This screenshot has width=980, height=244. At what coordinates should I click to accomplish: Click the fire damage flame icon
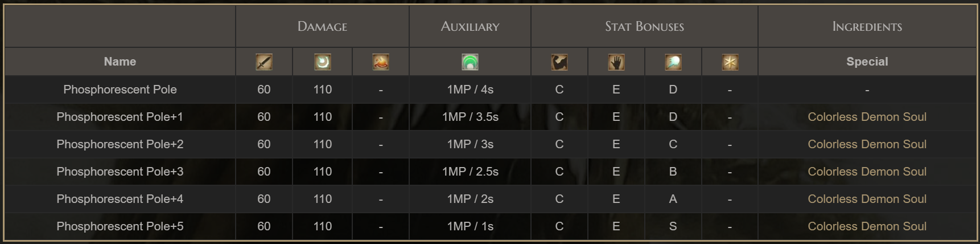tap(381, 62)
